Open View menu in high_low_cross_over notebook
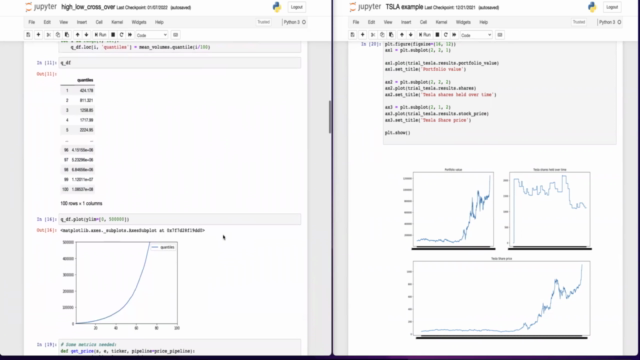 coord(64,22)
